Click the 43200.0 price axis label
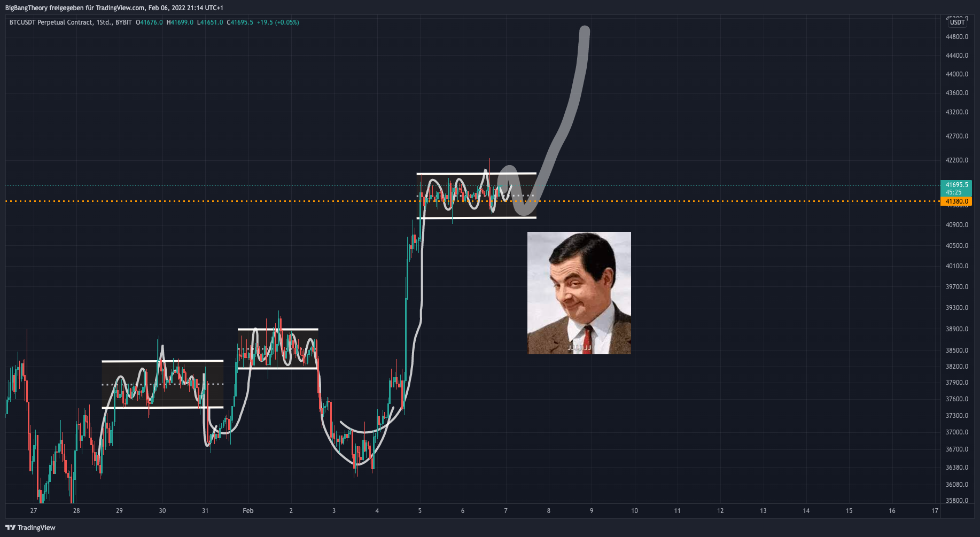This screenshot has height=537, width=980. 957,112
